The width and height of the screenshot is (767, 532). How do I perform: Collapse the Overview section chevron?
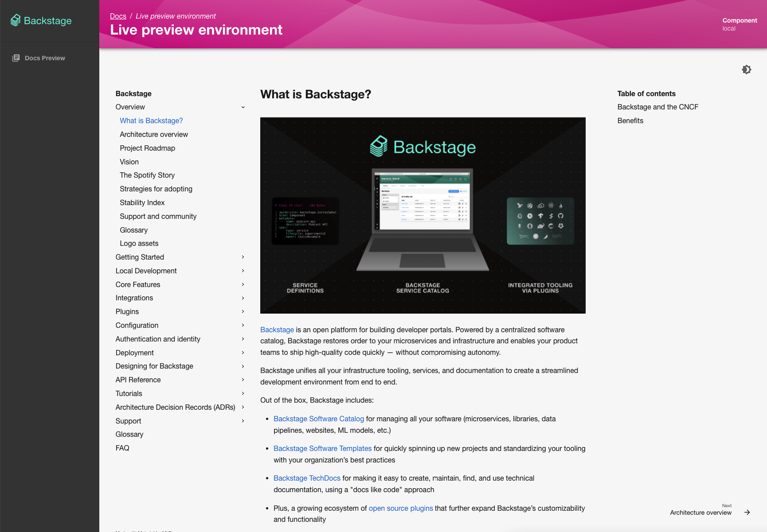coord(243,107)
